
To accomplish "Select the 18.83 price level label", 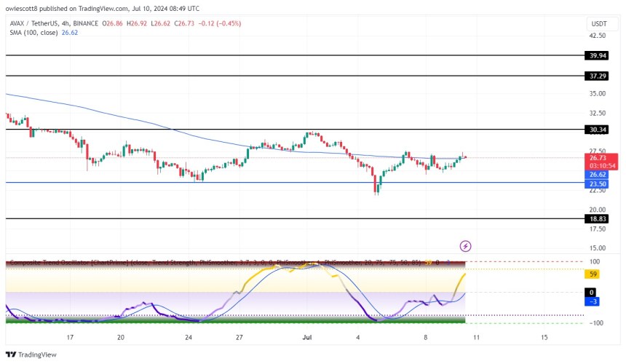I will [596, 218].
